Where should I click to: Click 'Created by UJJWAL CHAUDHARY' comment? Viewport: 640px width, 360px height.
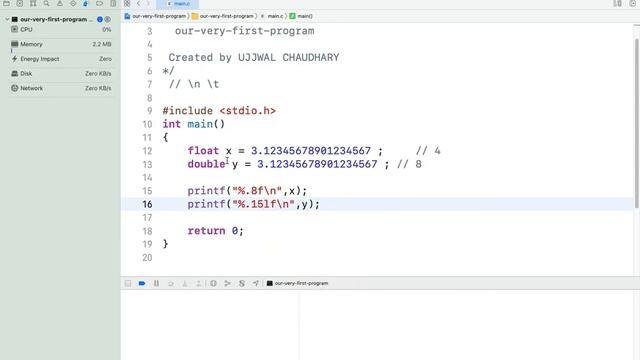click(254, 57)
